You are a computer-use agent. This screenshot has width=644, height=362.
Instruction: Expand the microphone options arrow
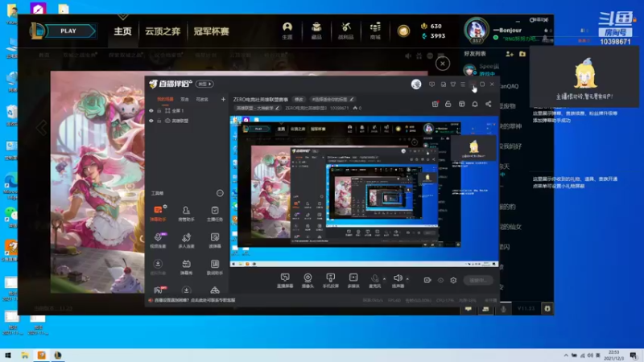385,278
